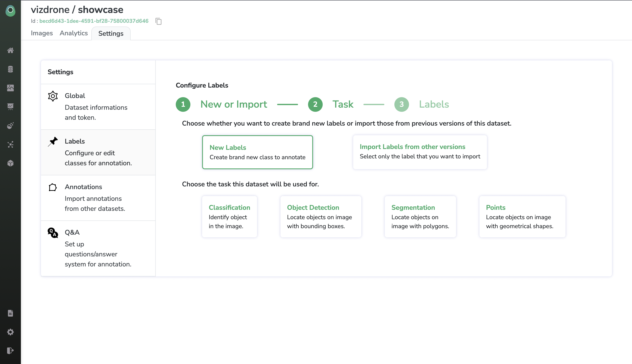The height and width of the screenshot is (364, 632).
Task: Open the document icon in sidebar
Action: (10, 313)
